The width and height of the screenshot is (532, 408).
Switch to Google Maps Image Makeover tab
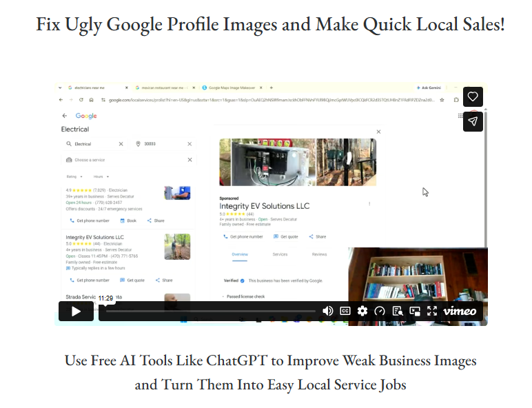(x=232, y=88)
